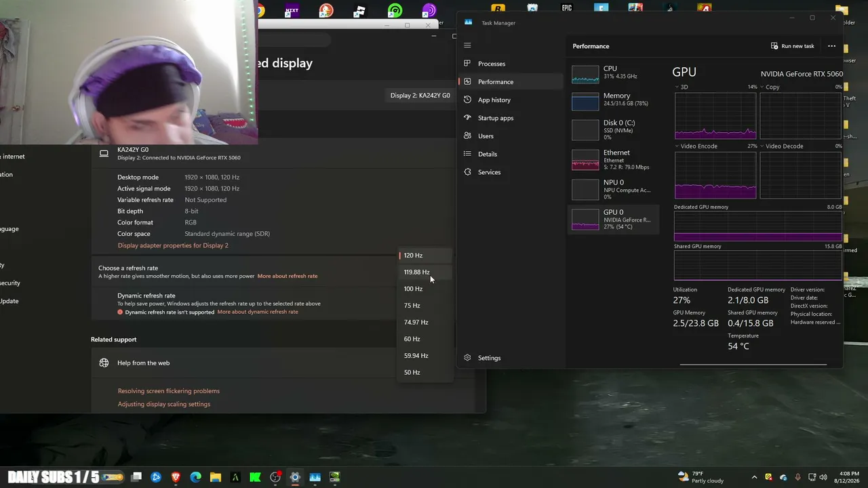The width and height of the screenshot is (868, 488).
Task: Open the Task Manager hamburger navigation menu
Action: pos(467,45)
